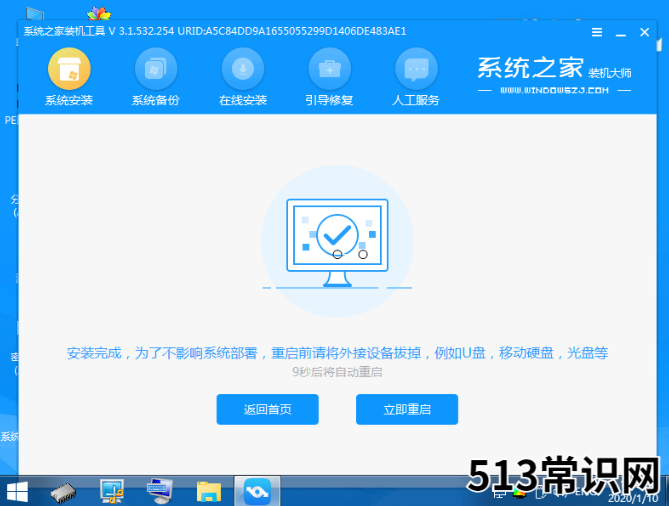
Task: Close the 系统之家装机工具 window
Action: click(x=645, y=32)
